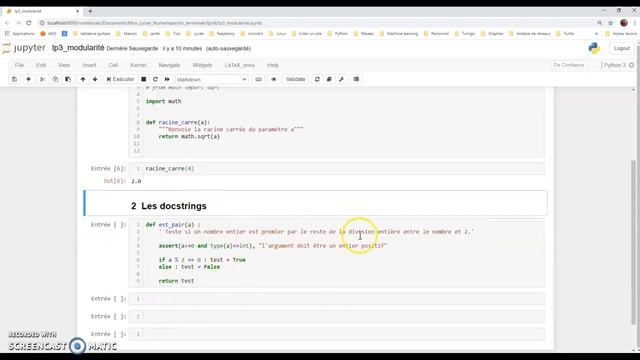Open the Insert menu
The height and width of the screenshot is (360, 640).
(89, 65)
